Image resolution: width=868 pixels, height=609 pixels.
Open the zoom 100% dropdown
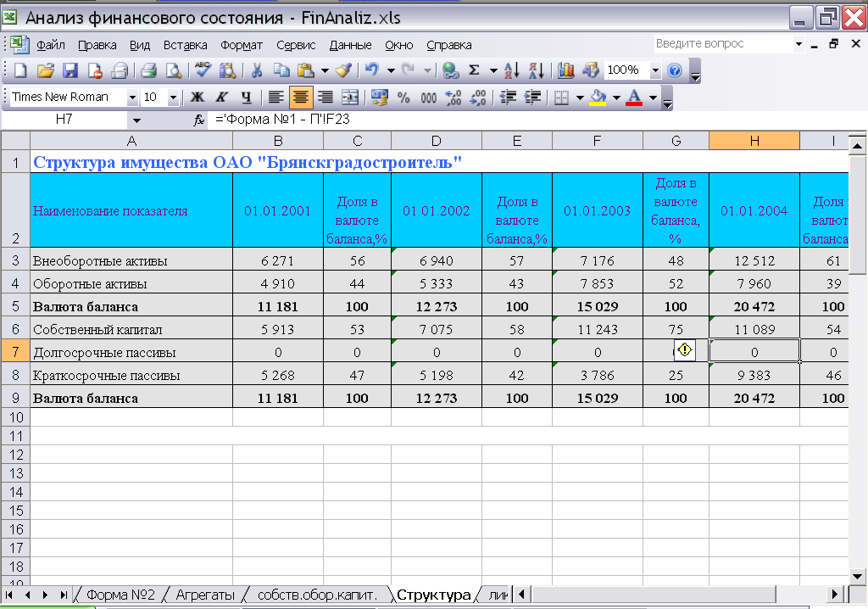click(655, 70)
